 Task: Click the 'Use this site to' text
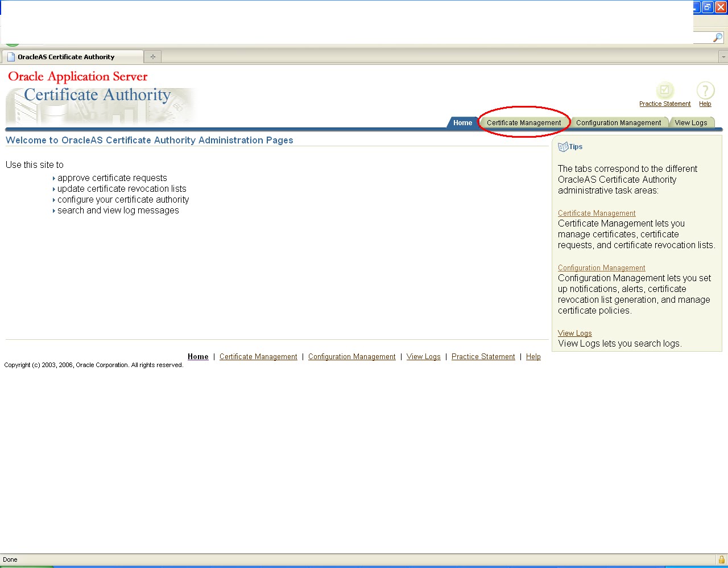(x=35, y=165)
